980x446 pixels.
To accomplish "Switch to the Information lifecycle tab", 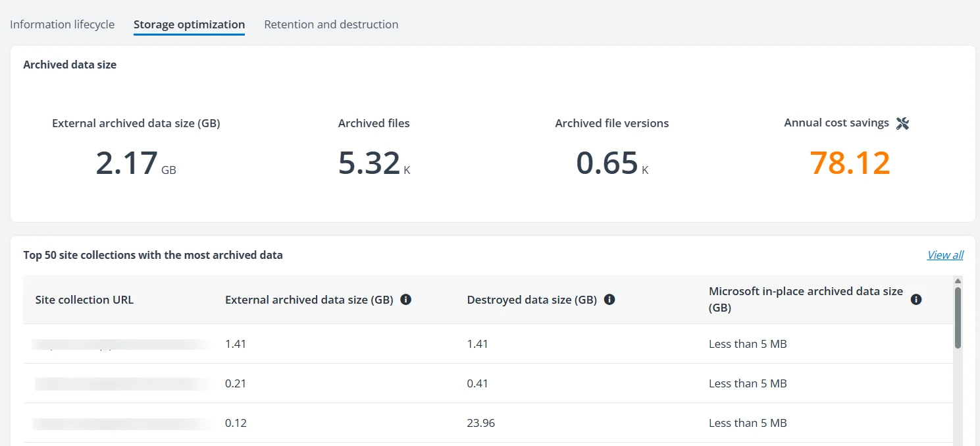I will (x=62, y=24).
